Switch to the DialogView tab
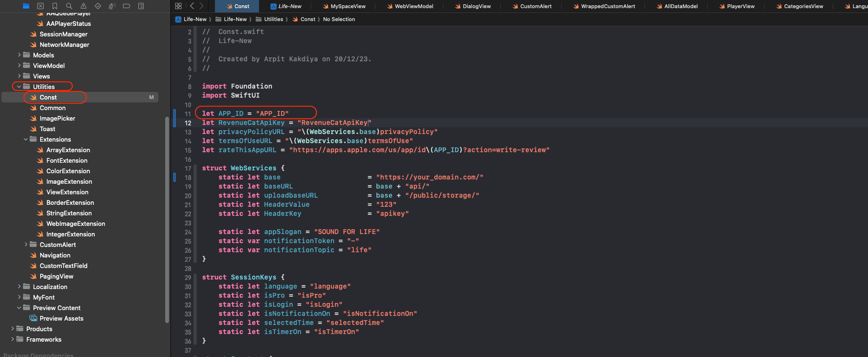The image size is (868, 357). coord(473,6)
